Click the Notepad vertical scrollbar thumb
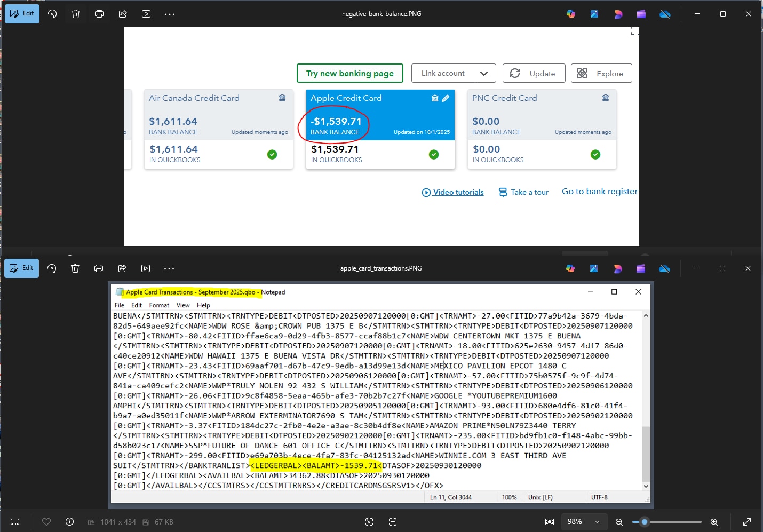 click(x=646, y=454)
